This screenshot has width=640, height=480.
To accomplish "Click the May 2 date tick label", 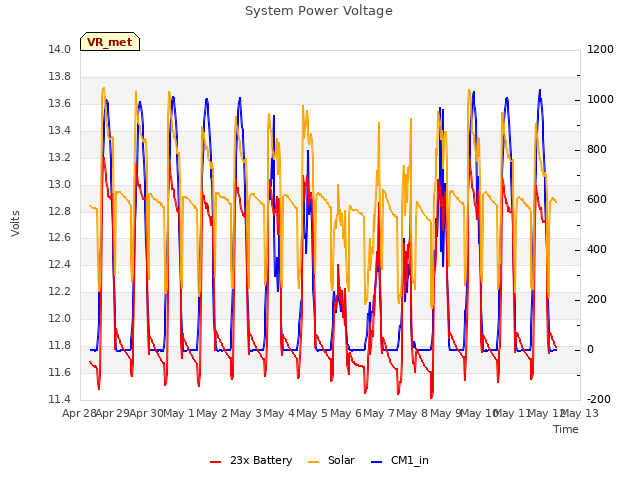I will 212,413.
